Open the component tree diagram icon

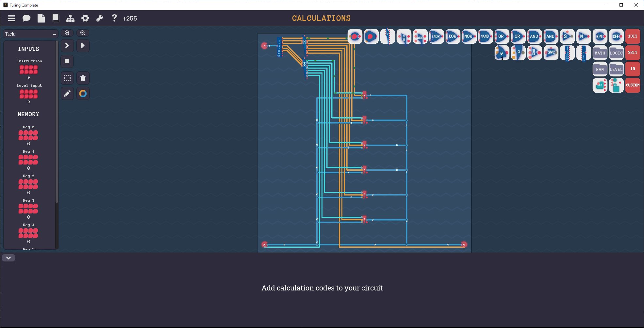click(x=70, y=19)
